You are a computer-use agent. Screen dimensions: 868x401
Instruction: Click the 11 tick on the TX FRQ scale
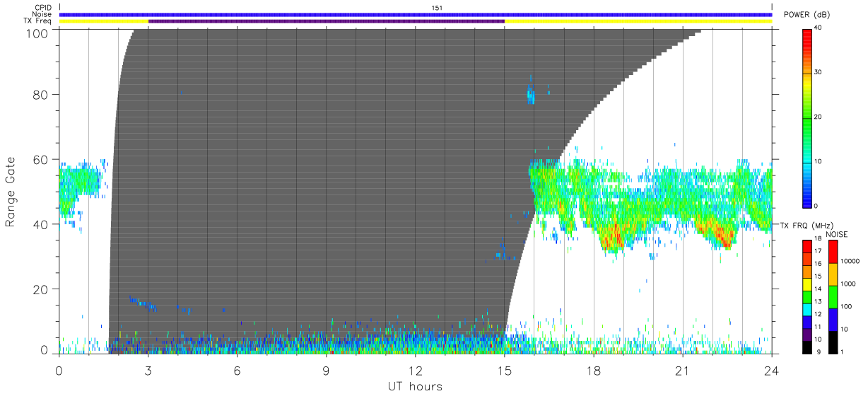[818, 327]
